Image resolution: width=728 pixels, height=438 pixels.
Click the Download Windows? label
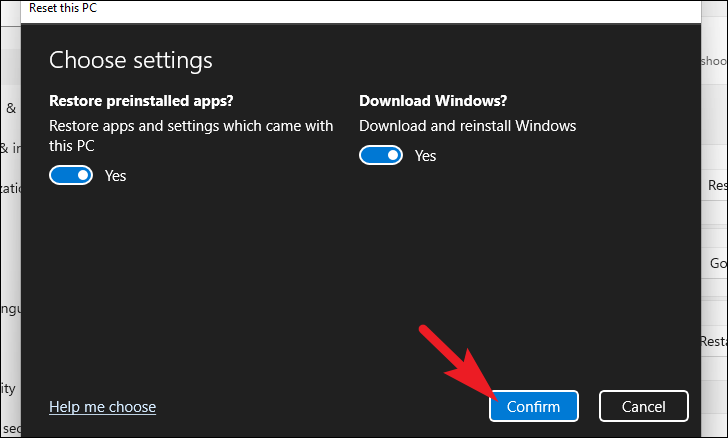click(x=433, y=101)
